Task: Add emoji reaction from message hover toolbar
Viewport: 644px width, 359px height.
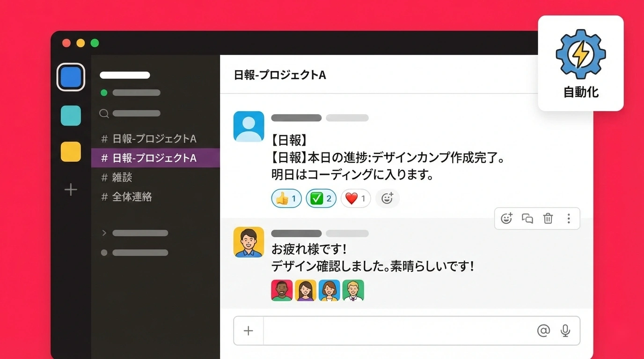Action: (506, 218)
